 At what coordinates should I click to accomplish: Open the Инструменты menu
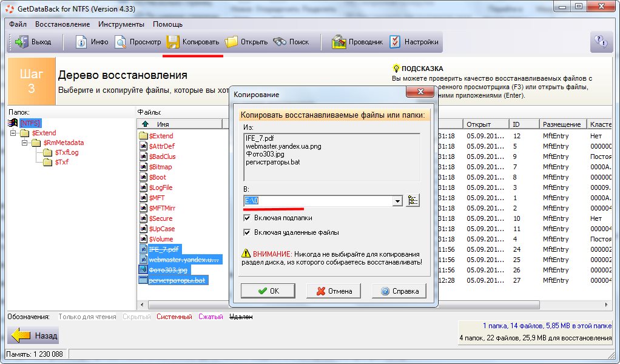pos(121,24)
